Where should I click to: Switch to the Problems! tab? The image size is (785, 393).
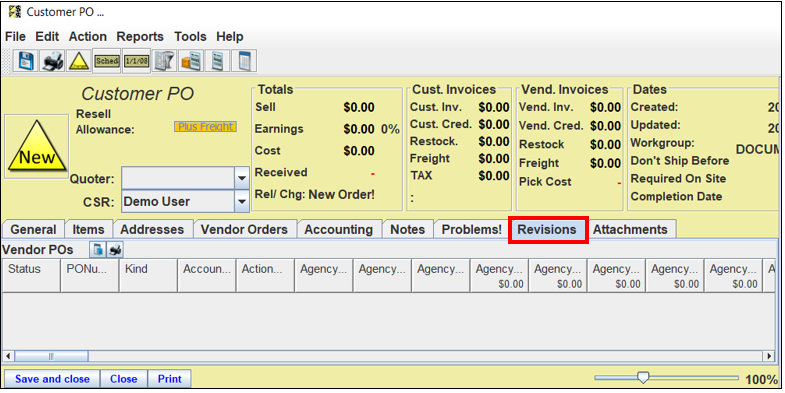click(x=472, y=229)
